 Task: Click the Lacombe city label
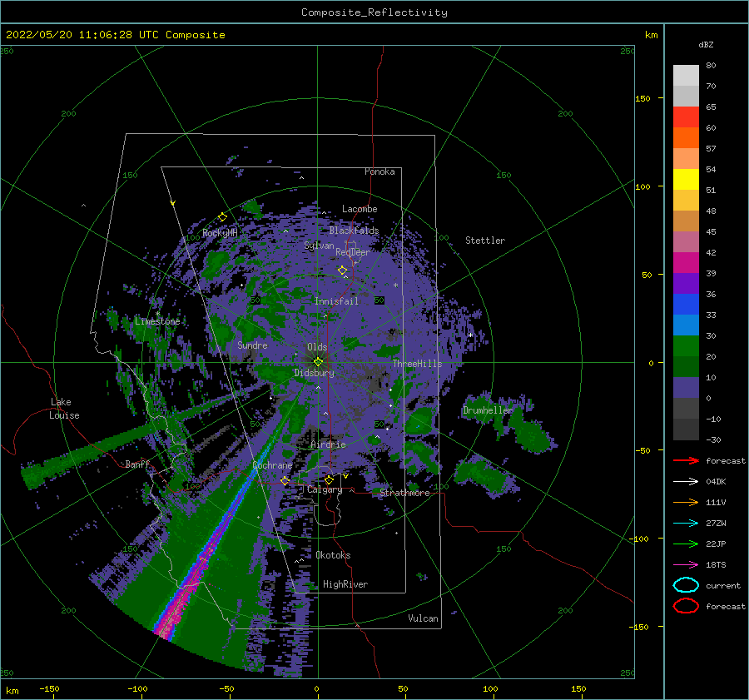coord(360,209)
